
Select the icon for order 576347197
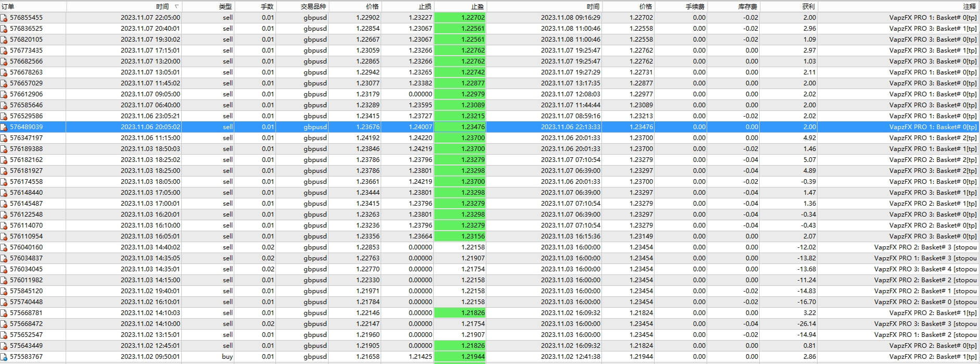4,138
